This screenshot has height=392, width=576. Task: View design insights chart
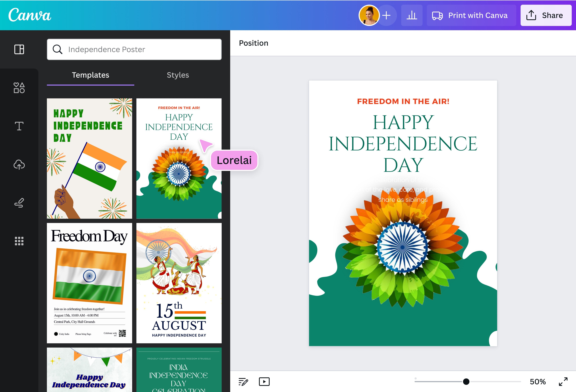click(412, 15)
